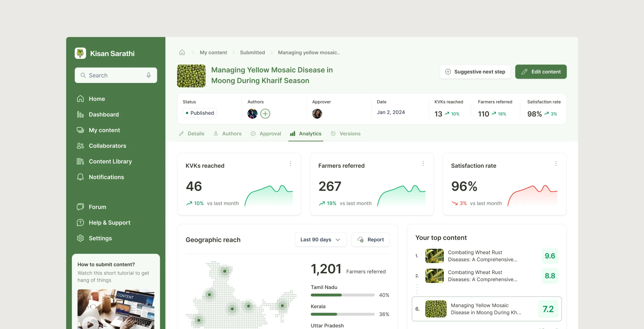Click Suggestive next step button
Image resolution: width=644 pixels, height=329 pixels.
click(475, 72)
